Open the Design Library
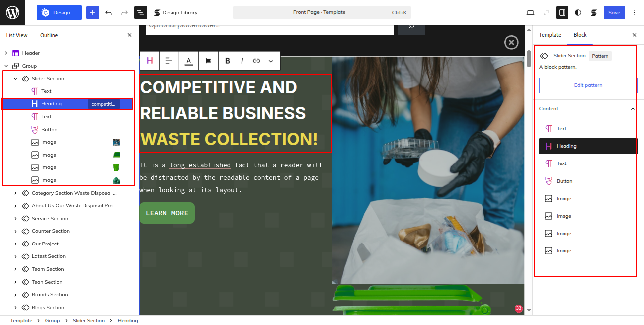 (175, 13)
